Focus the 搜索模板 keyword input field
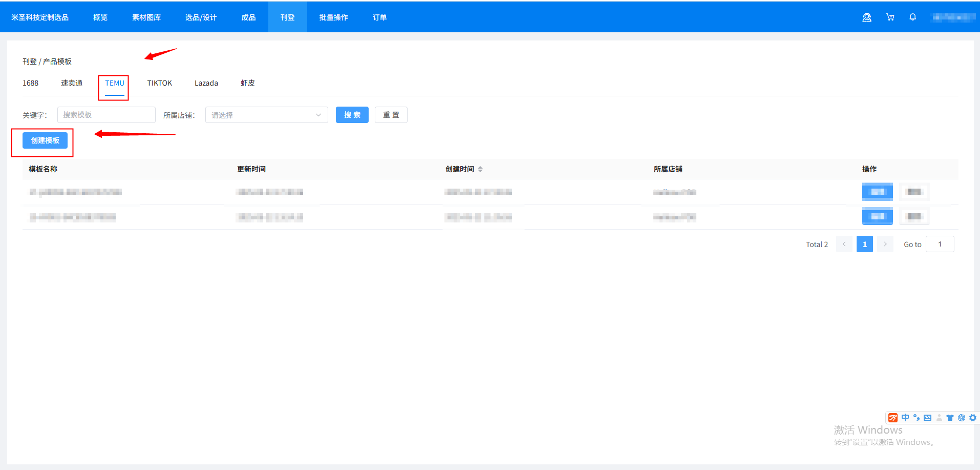980x470 pixels. tap(106, 115)
